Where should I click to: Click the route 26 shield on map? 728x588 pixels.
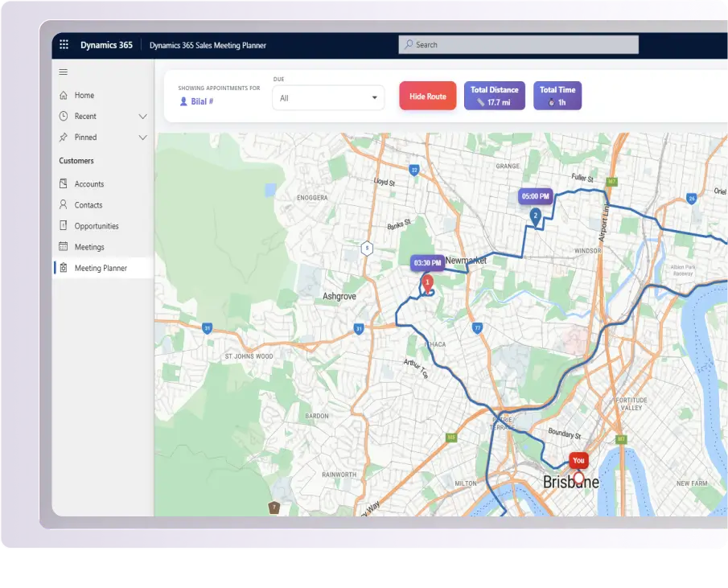point(691,199)
